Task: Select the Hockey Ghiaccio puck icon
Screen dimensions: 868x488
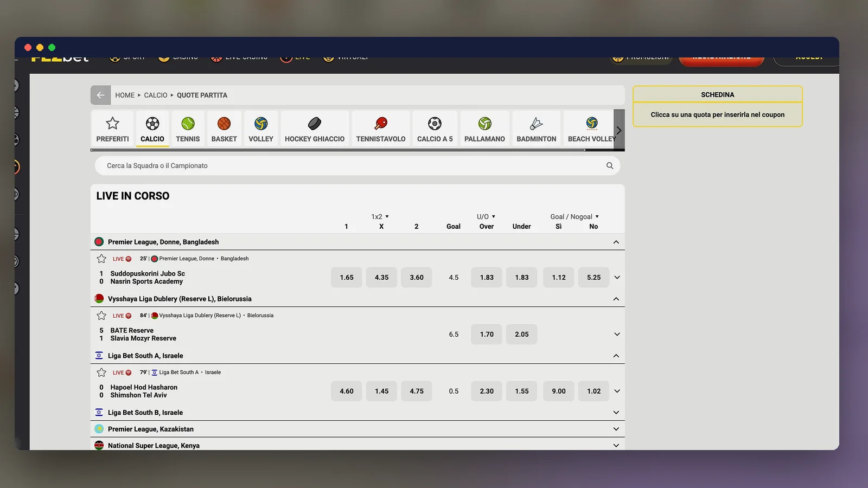Action: tap(315, 124)
